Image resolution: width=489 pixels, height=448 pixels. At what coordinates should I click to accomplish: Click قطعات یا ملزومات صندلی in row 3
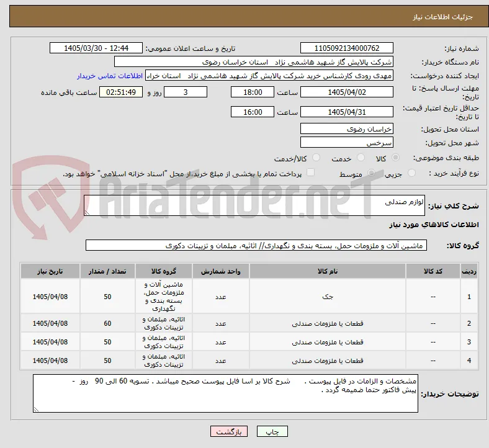pos(328,342)
